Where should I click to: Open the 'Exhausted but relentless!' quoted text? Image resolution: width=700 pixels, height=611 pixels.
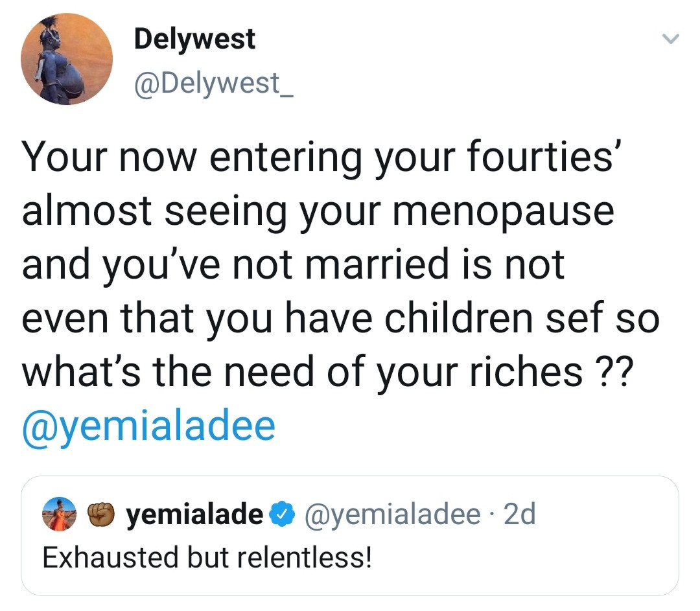[207, 557]
